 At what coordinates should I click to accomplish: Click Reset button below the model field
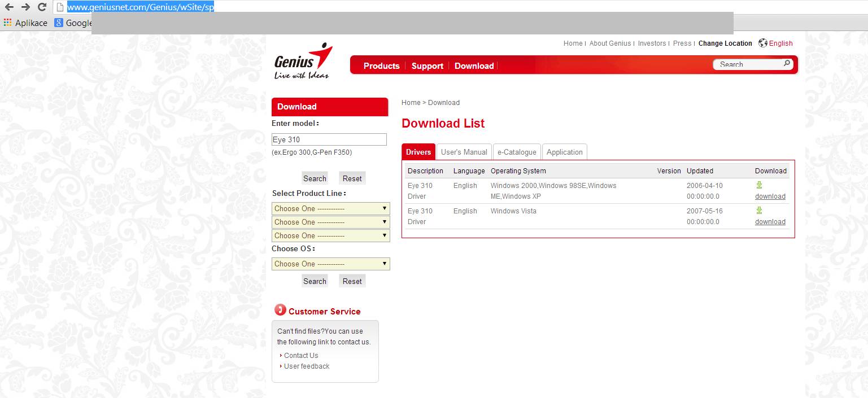tap(352, 178)
